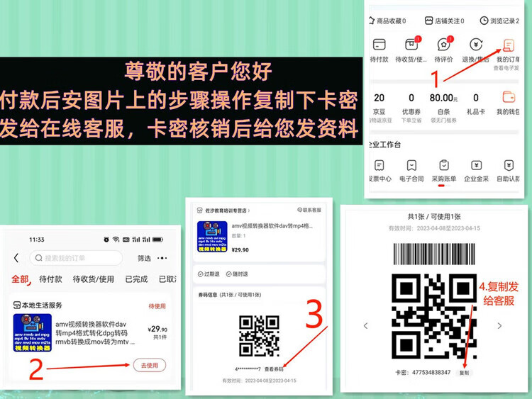Image resolution: width=532 pixels, height=399 pixels.
Task: Tap 过期退 refund policy tag
Action: pos(209,274)
